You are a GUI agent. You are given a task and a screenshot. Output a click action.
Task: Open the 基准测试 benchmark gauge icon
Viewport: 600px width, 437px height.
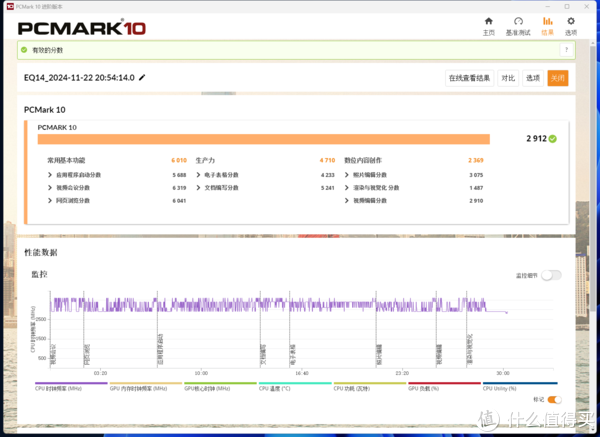pos(518,21)
